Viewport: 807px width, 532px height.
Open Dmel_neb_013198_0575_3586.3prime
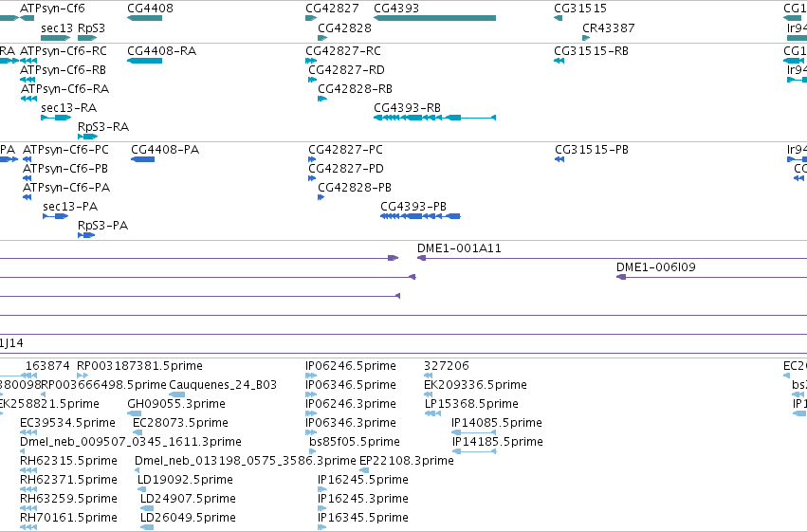(x=245, y=462)
